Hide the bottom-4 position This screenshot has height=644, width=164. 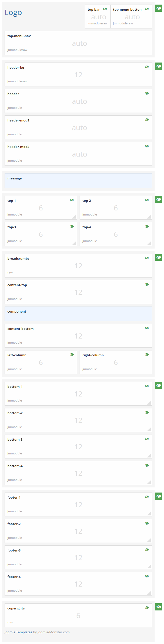click(147, 465)
